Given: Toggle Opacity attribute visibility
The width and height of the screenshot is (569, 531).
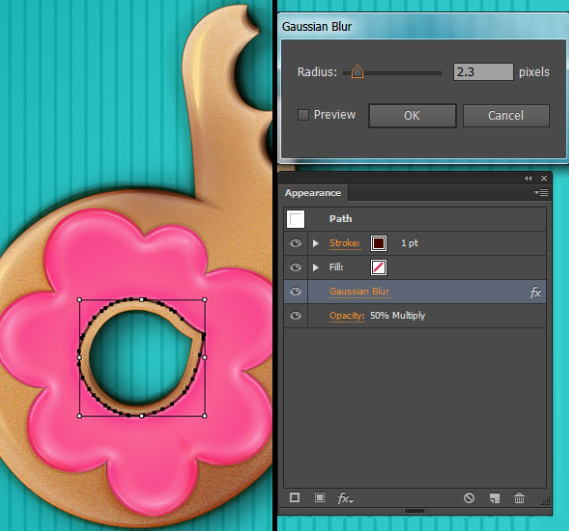Looking at the screenshot, I should pyautogui.click(x=295, y=316).
